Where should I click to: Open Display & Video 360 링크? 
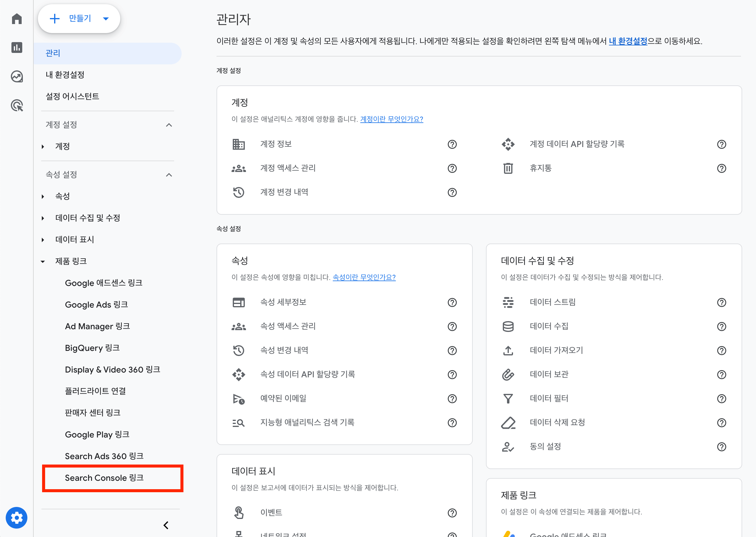tap(112, 370)
